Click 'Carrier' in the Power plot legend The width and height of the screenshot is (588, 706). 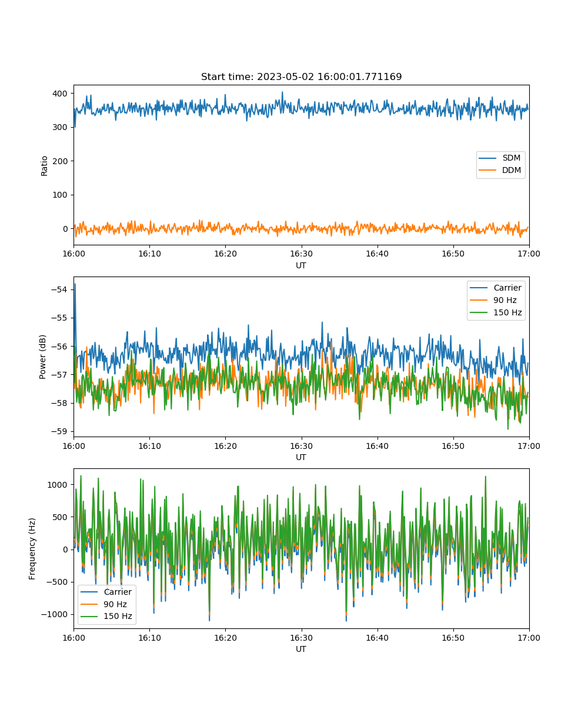[507, 288]
